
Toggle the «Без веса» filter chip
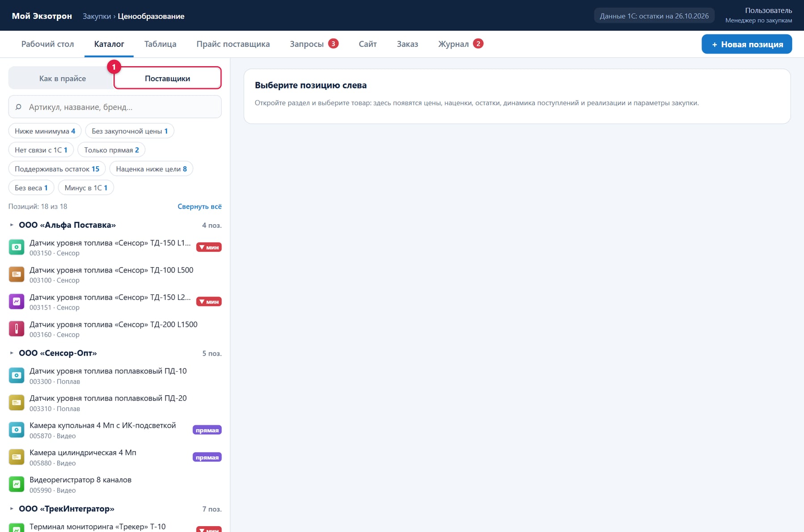coord(31,188)
